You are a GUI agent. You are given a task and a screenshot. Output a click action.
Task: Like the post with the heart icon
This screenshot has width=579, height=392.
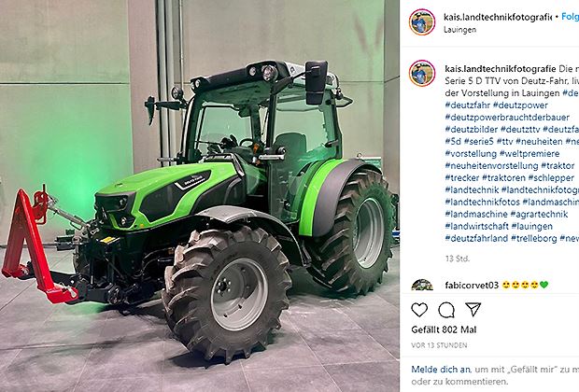(x=419, y=310)
